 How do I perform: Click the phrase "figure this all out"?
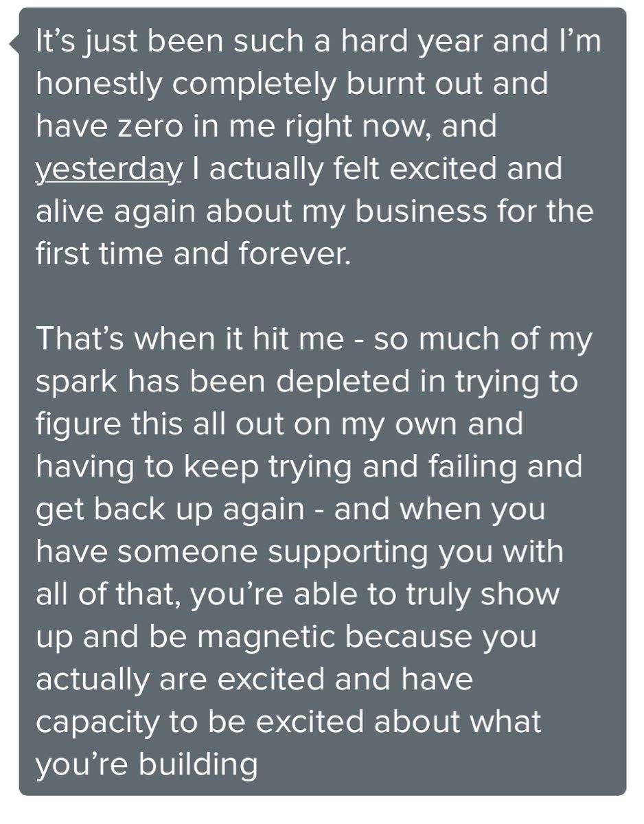(168, 425)
